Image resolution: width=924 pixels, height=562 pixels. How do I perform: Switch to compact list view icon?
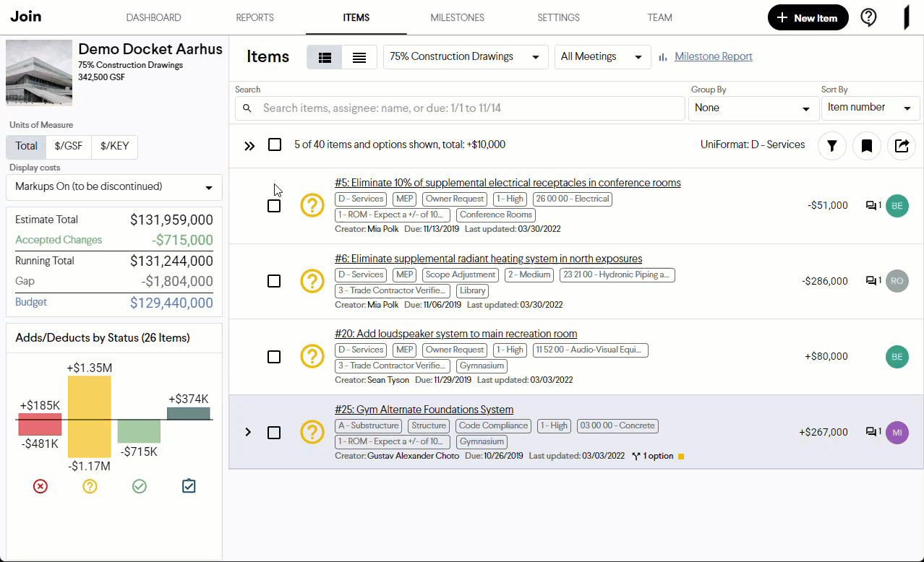(x=359, y=57)
